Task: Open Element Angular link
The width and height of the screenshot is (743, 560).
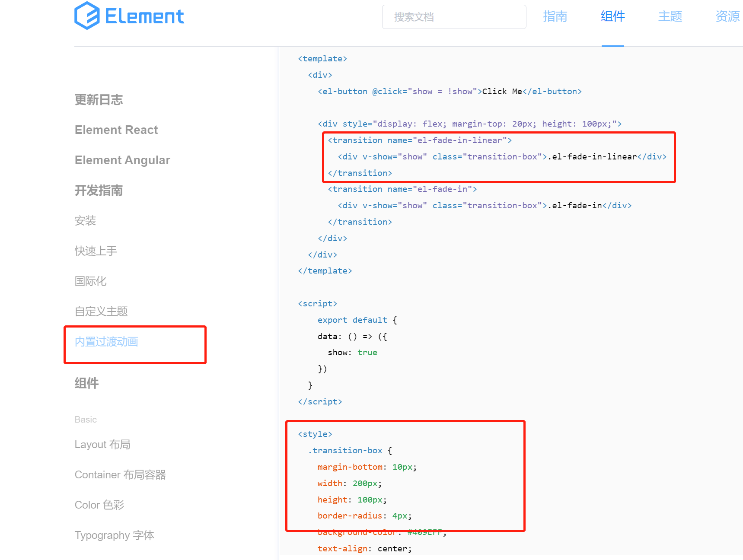Action: pos(122,160)
